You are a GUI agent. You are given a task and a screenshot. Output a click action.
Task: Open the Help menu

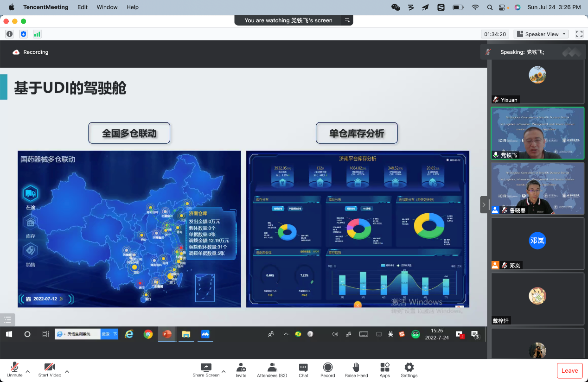click(x=133, y=7)
